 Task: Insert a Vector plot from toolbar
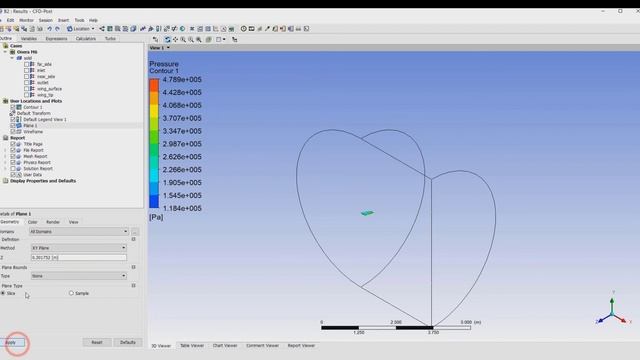[102, 29]
